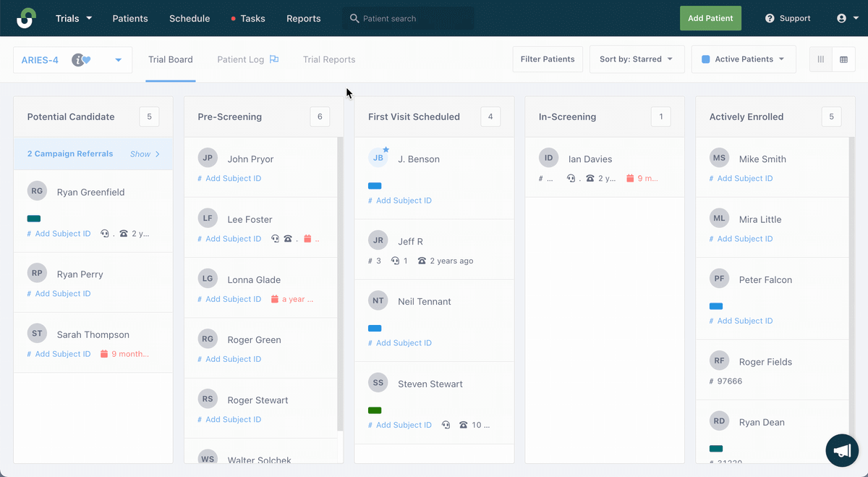
Task: Open the Sort by: Starred dropdown
Action: (637, 59)
